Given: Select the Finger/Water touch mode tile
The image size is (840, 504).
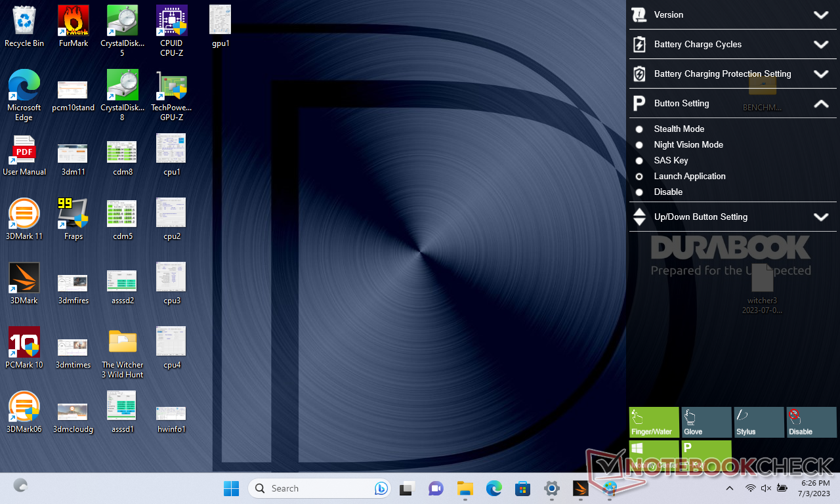Looking at the screenshot, I should click(654, 422).
